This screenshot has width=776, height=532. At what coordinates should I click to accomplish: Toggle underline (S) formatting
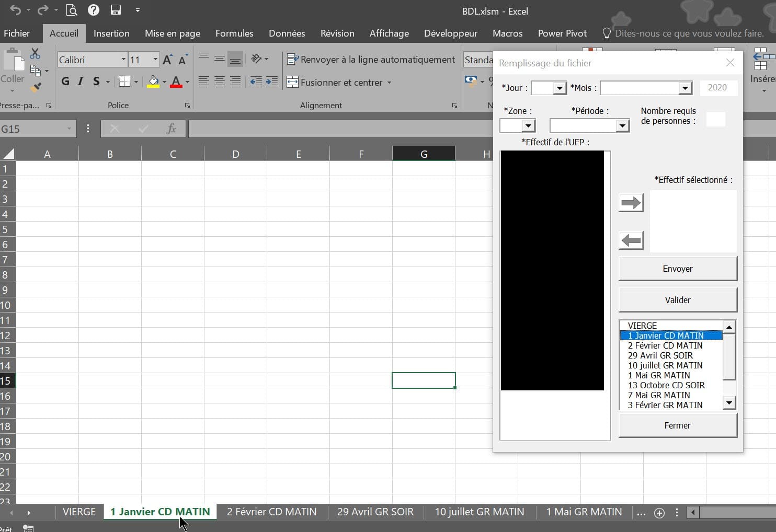[x=96, y=82]
